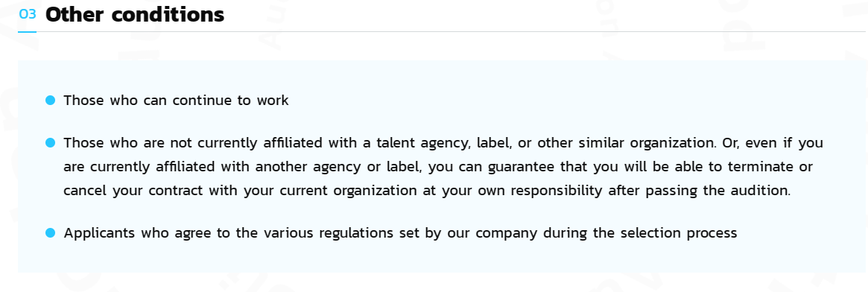Click the word 'conditions' in the section heading
Viewport: 868px width, 292px height.
click(x=168, y=14)
